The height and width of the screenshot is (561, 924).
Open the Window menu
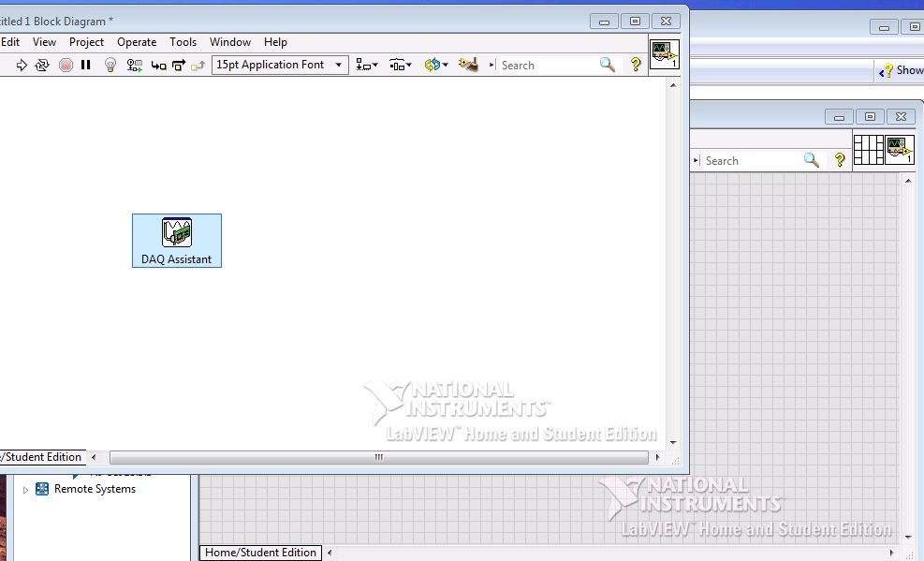coord(230,42)
